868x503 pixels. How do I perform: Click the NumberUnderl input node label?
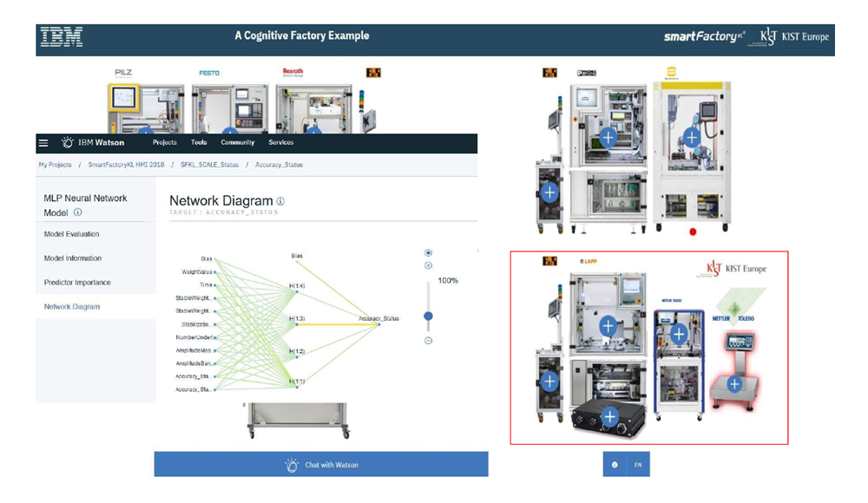194,337
